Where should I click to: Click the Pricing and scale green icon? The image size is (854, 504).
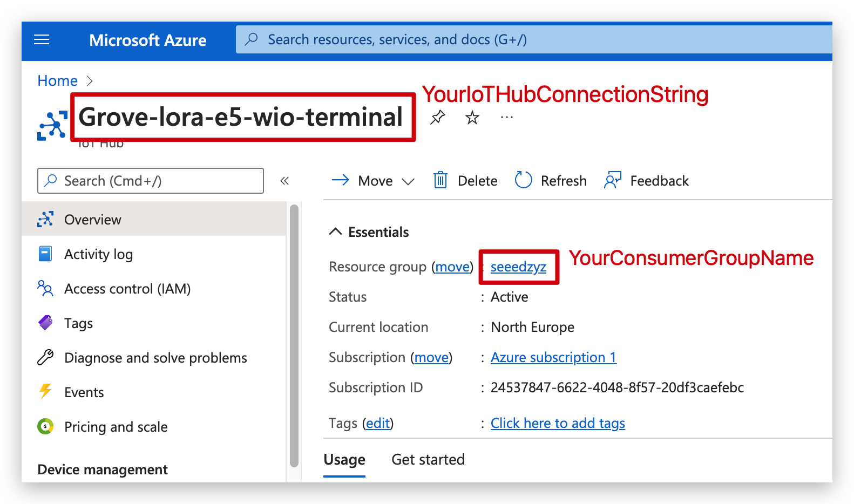45,426
